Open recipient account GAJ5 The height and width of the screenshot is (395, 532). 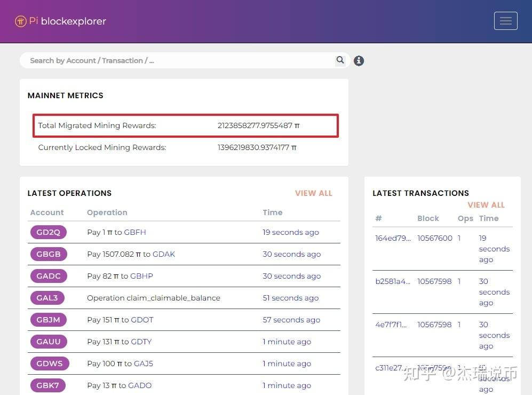click(143, 364)
